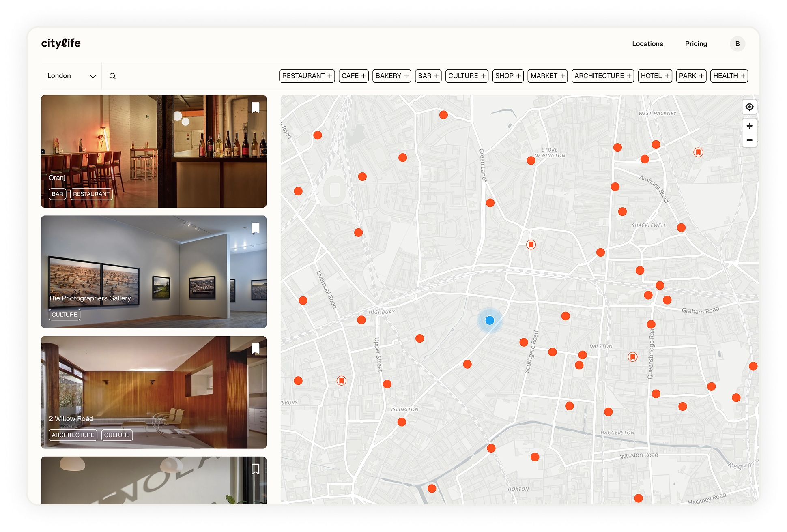Click BAR tag on Oranj card
Image resolution: width=787 pixels, height=532 pixels.
tap(58, 194)
